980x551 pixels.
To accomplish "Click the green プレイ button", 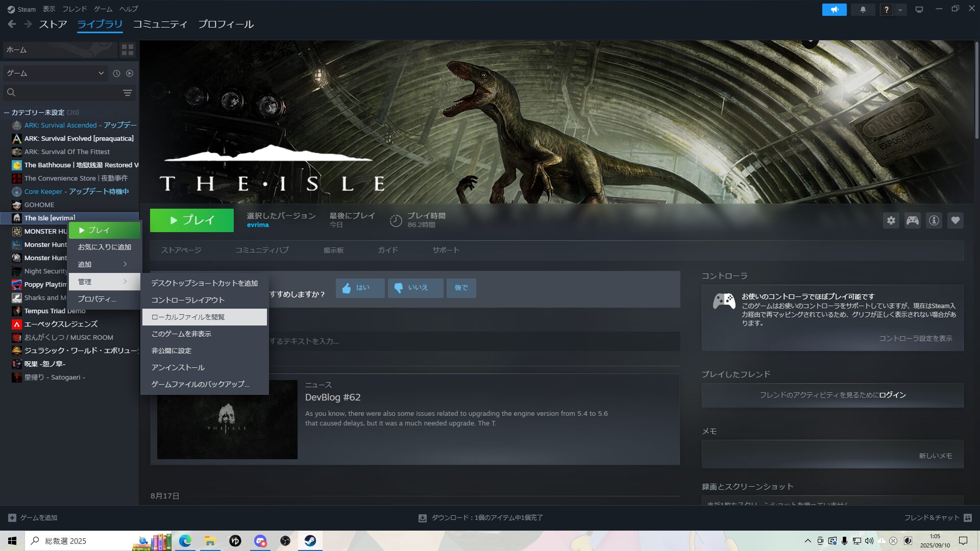I will point(192,220).
